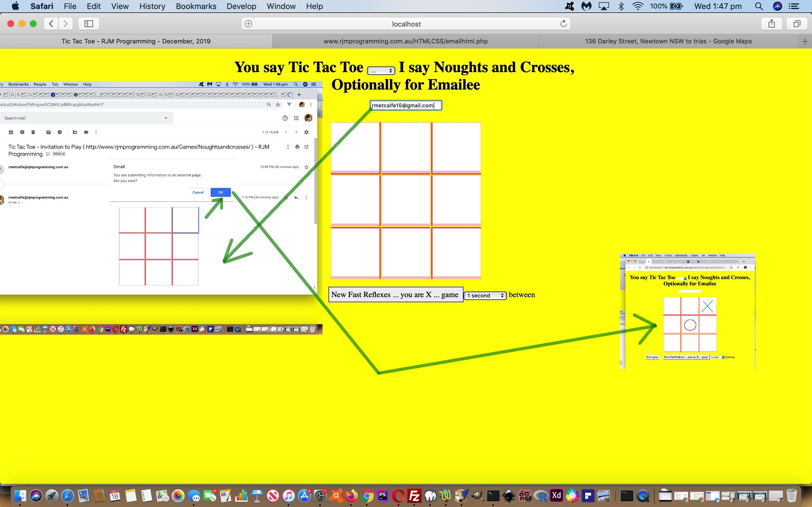Click the Tic Tac Toe browser tab
The width and height of the screenshot is (812, 507).
[136, 40]
